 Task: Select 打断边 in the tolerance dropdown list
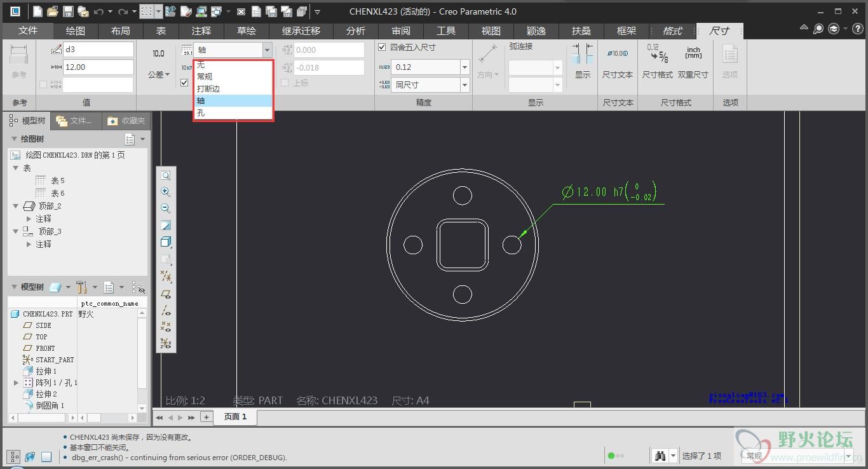pos(233,89)
